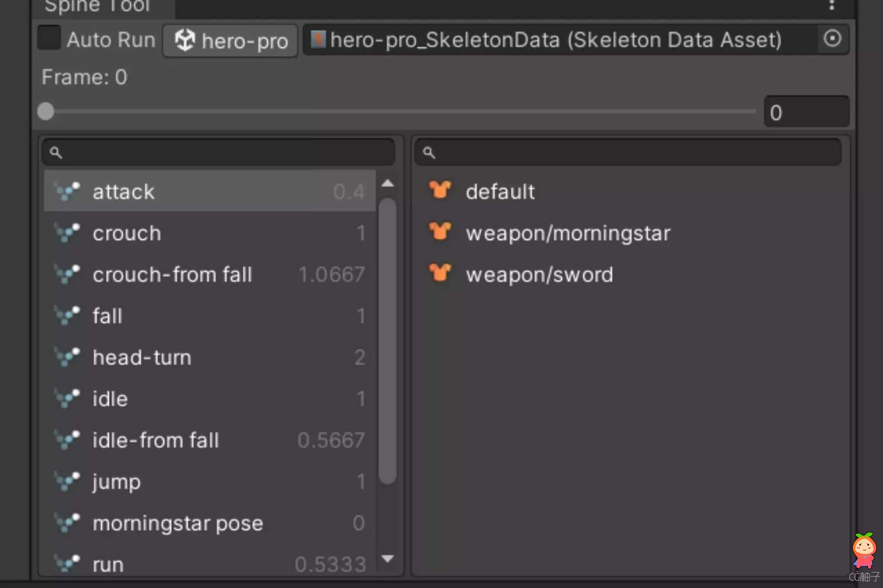The width and height of the screenshot is (883, 588).
Task: Select the morningstar pose animation
Action: tap(210, 522)
